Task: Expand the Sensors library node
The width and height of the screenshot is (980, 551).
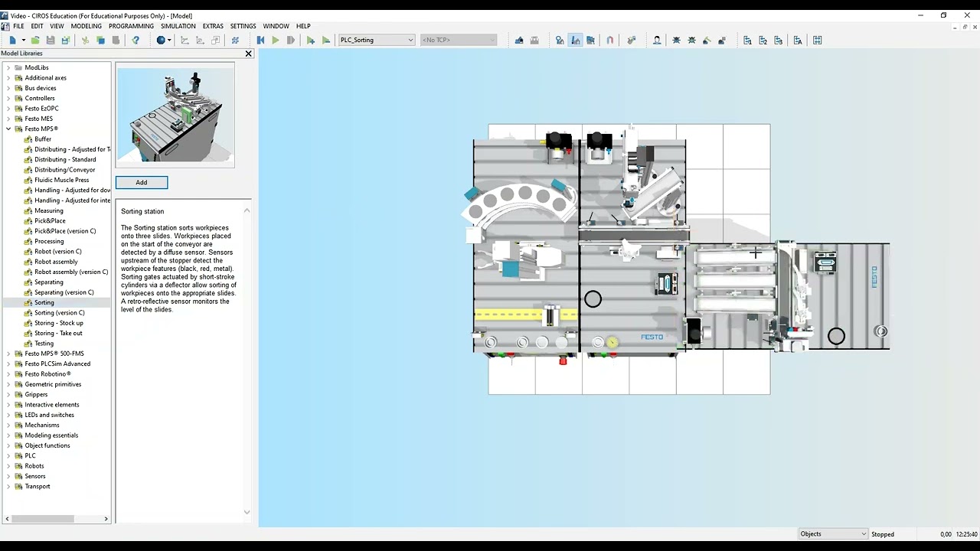Action: click(x=8, y=476)
